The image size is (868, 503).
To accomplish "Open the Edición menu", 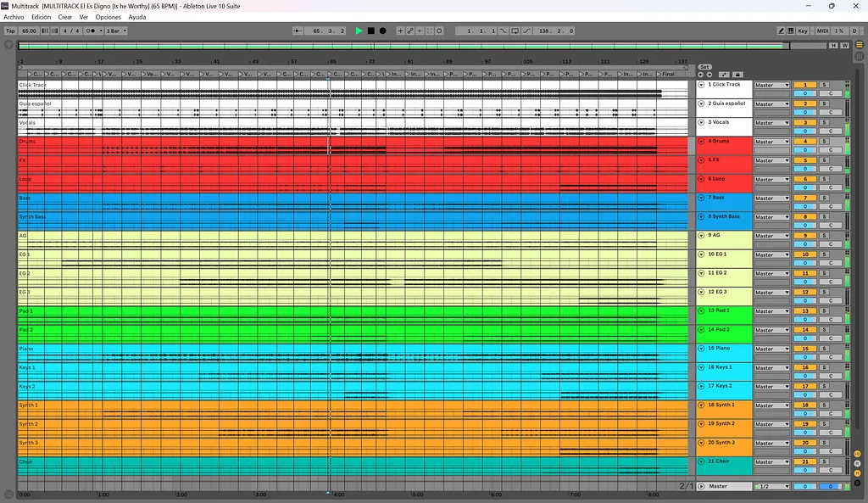I will 41,17.
